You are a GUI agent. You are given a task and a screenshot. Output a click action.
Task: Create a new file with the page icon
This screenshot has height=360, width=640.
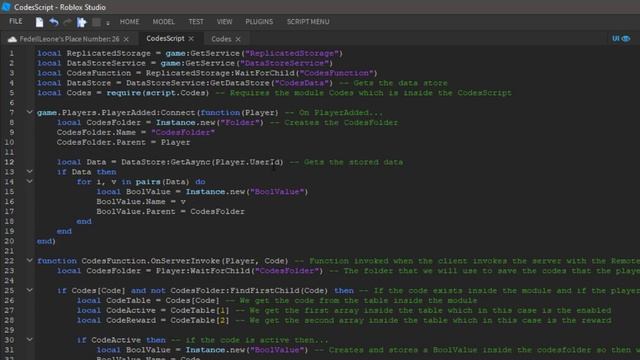tap(39, 22)
